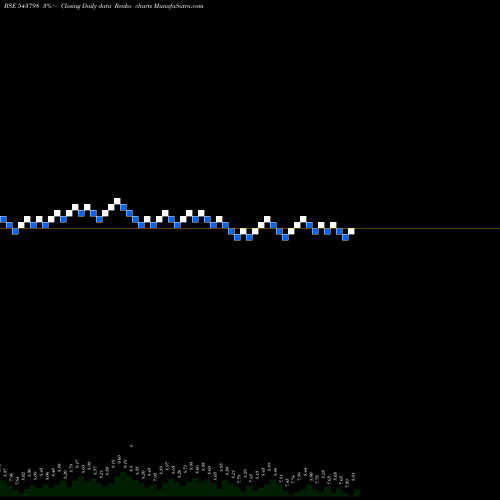Click the orange horizontal price line
The height and width of the screenshot is (500, 500).
point(250,228)
